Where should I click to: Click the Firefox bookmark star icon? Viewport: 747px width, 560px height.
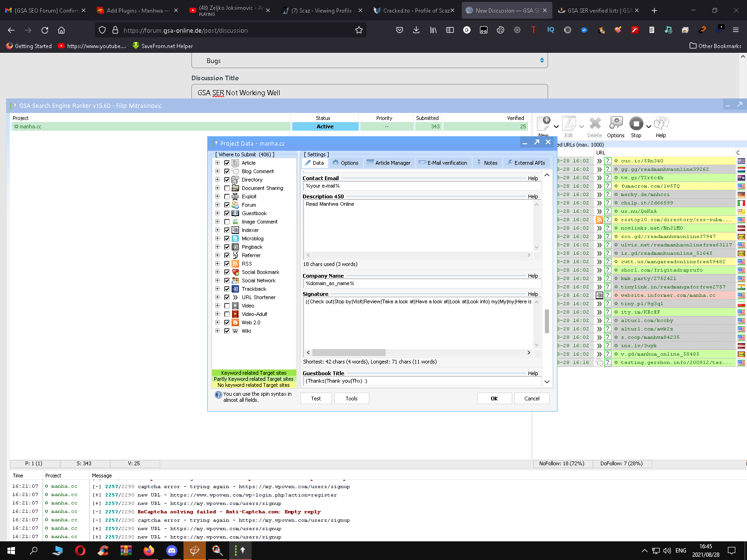(359, 30)
